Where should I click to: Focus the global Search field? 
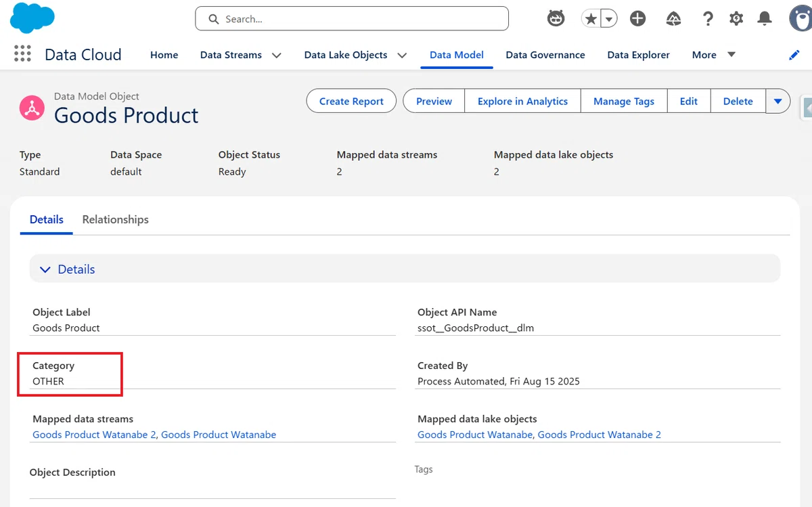(352, 19)
